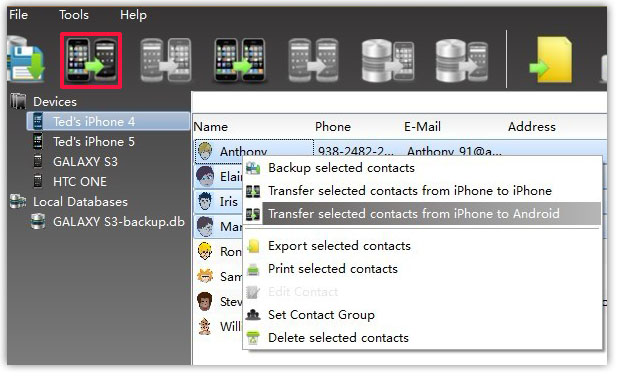
Task: Select Local Databases node
Action: point(80,201)
